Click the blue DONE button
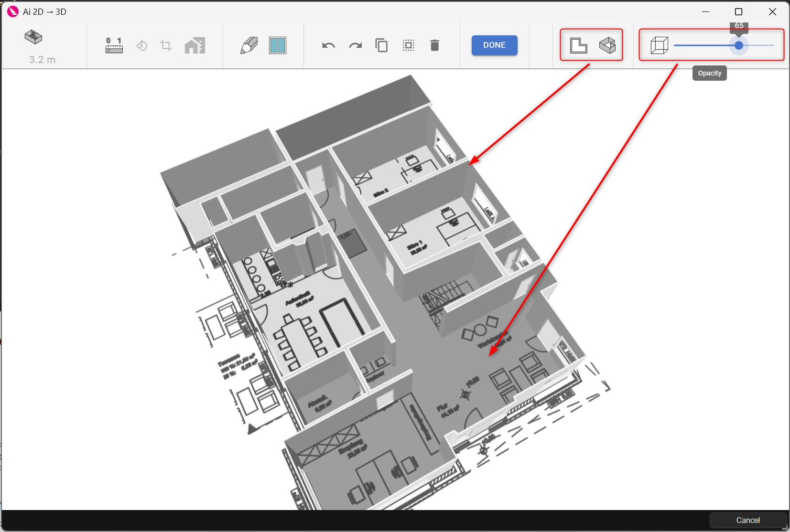Screen dimensions: 790x532 pos(494,45)
